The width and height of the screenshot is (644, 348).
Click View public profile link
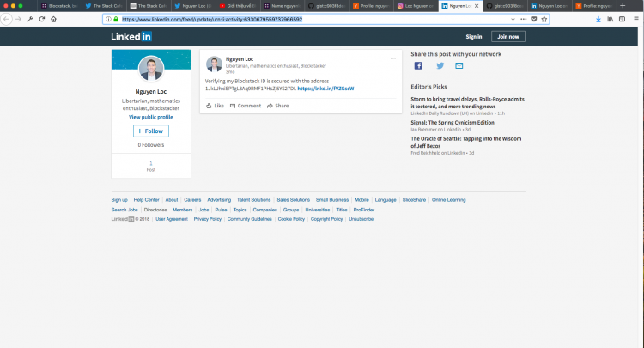pos(151,117)
